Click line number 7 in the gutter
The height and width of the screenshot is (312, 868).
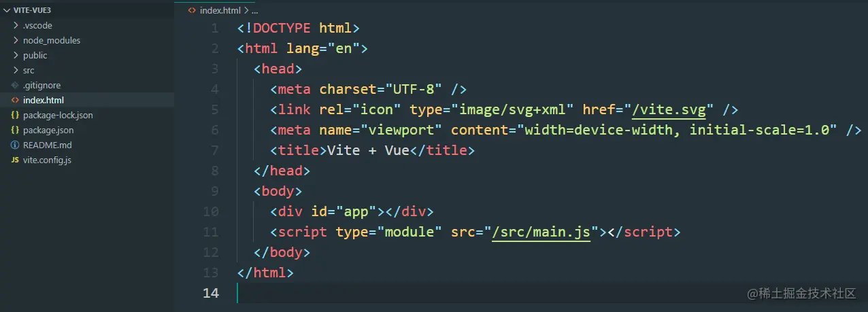(215, 150)
